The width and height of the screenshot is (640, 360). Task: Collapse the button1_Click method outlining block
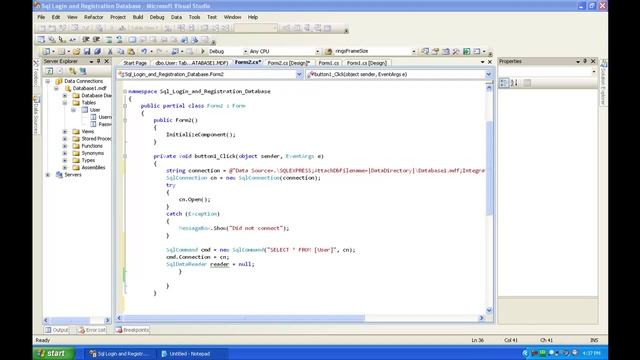tap(125, 156)
